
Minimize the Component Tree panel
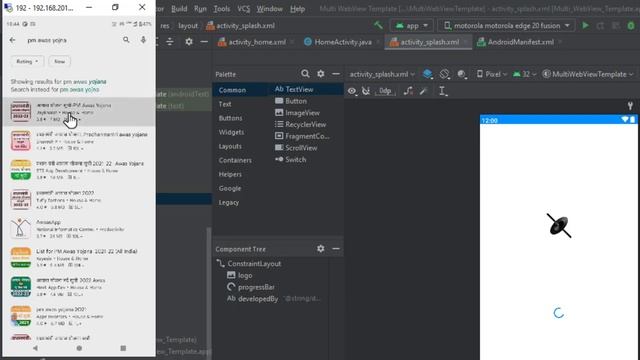pyautogui.click(x=336, y=249)
